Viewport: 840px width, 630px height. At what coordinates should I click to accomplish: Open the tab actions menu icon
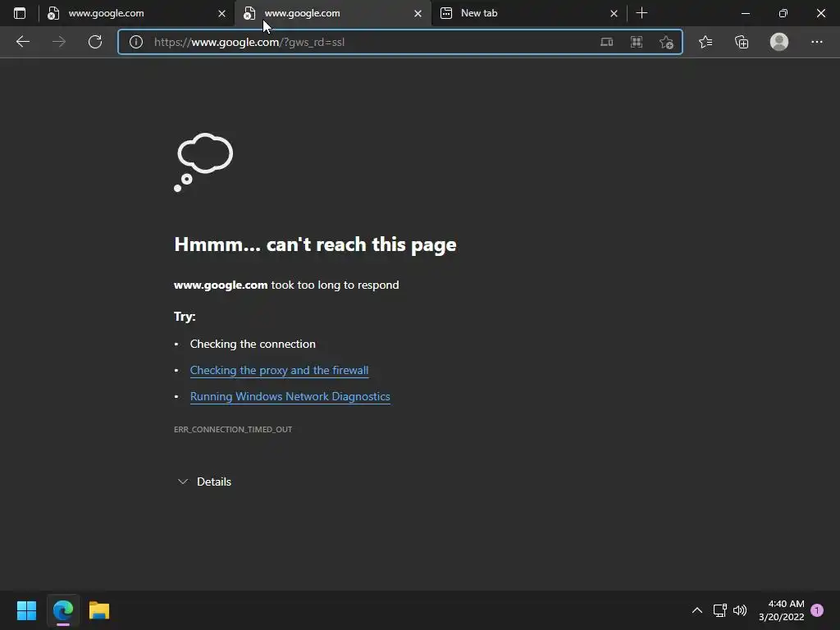click(x=20, y=13)
